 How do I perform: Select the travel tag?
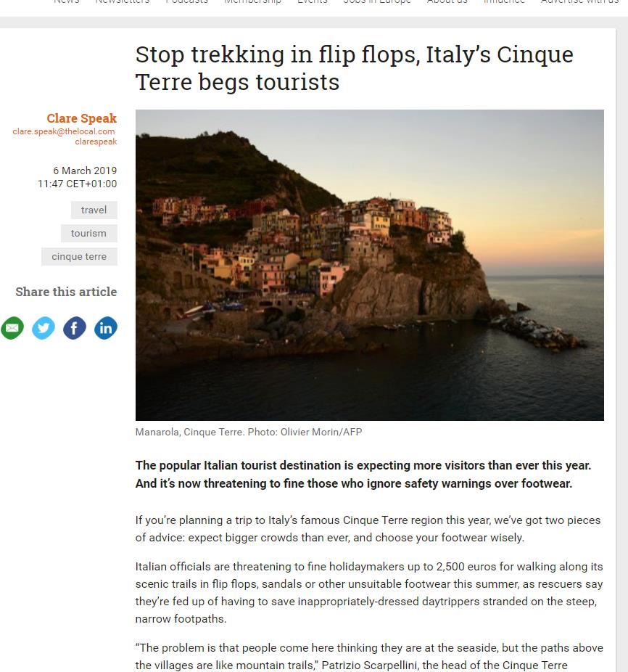(x=94, y=210)
